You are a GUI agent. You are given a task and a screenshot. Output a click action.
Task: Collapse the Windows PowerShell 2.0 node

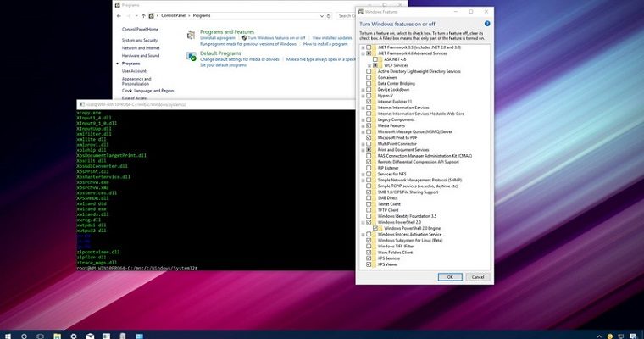click(x=363, y=222)
